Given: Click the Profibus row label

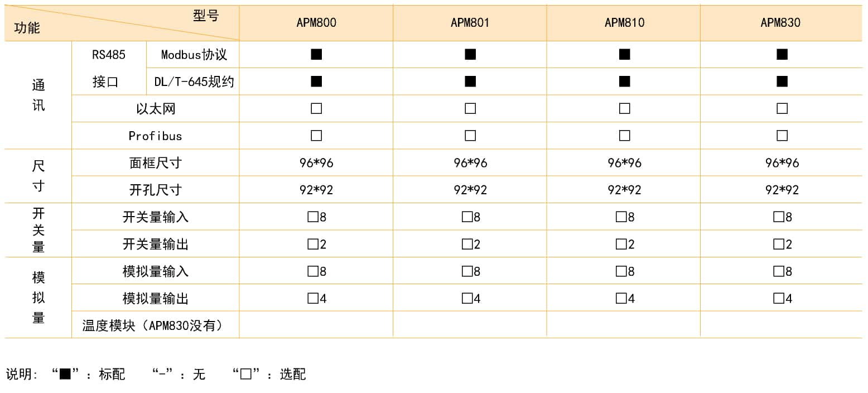Looking at the screenshot, I should point(156,136).
